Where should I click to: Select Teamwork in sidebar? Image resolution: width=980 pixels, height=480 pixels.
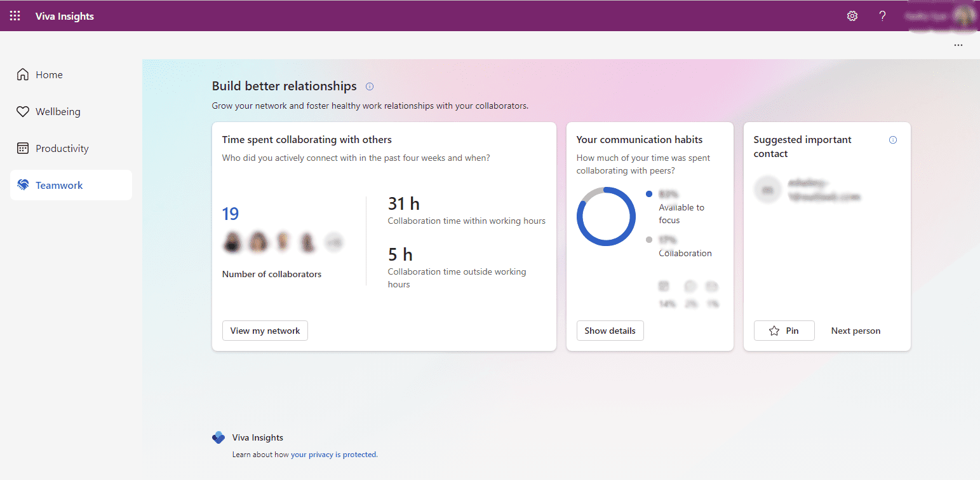click(x=71, y=185)
